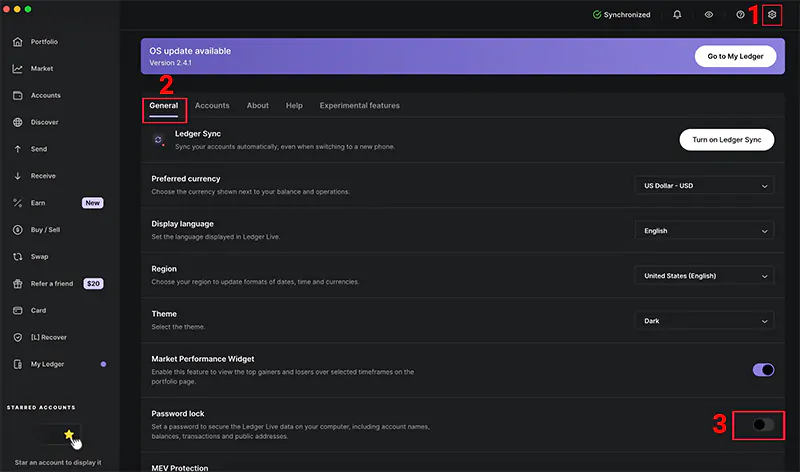Viewport: 800px width, 472px height.
Task: Click the Go to My Ledger button
Action: coord(735,56)
